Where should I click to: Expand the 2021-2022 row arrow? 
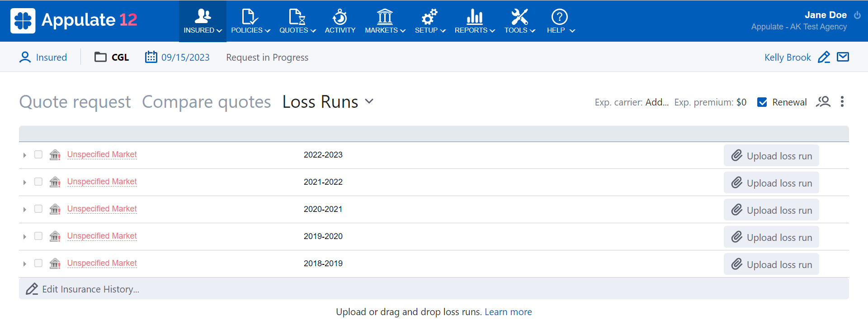24,182
